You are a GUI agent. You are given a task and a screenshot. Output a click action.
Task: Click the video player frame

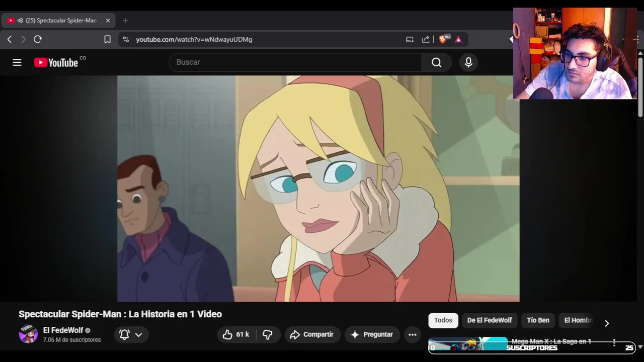(x=318, y=189)
